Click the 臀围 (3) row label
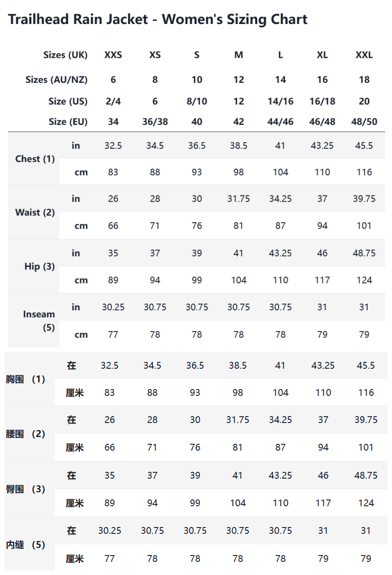The height and width of the screenshot is (575, 392). tap(26, 489)
